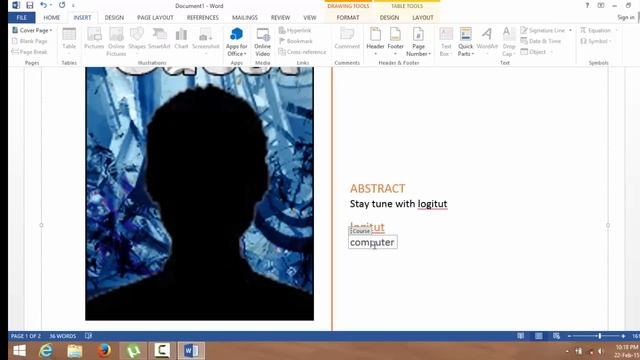The height and width of the screenshot is (360, 640).
Task: Click the 36 WORDS count
Action: pos(62,336)
